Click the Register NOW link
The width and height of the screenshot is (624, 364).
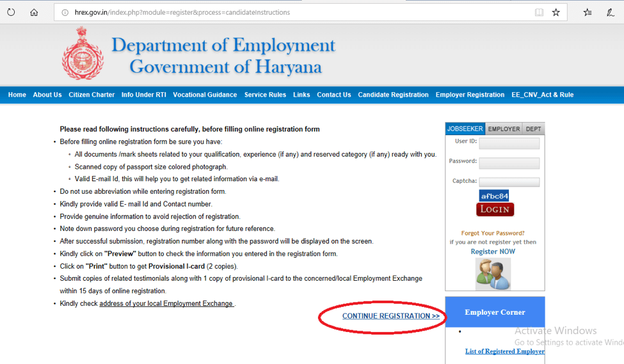tap(493, 251)
